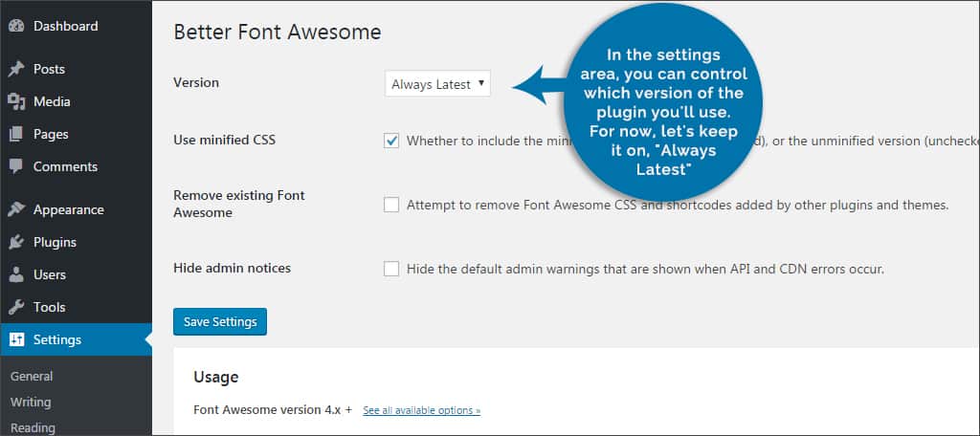The image size is (980, 436).
Task: Go to Plugins menu
Action: 55,242
